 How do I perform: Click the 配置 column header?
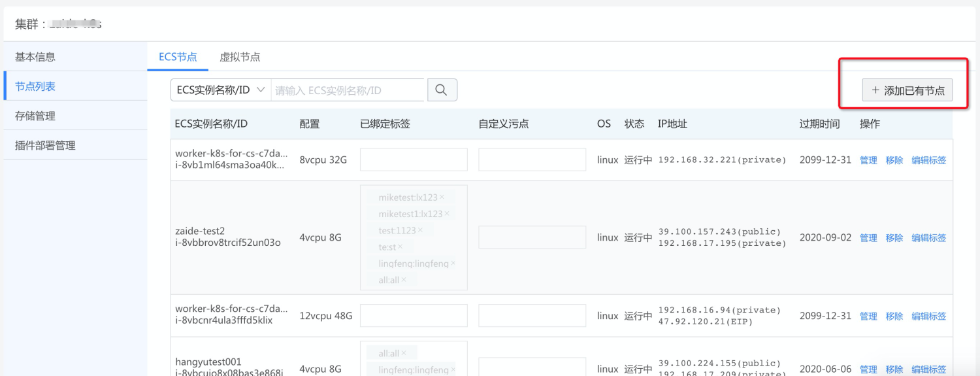tap(310, 124)
